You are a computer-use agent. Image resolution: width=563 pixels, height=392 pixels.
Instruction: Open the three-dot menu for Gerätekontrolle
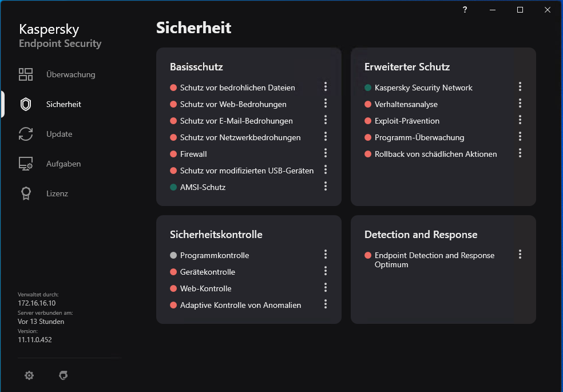click(326, 271)
